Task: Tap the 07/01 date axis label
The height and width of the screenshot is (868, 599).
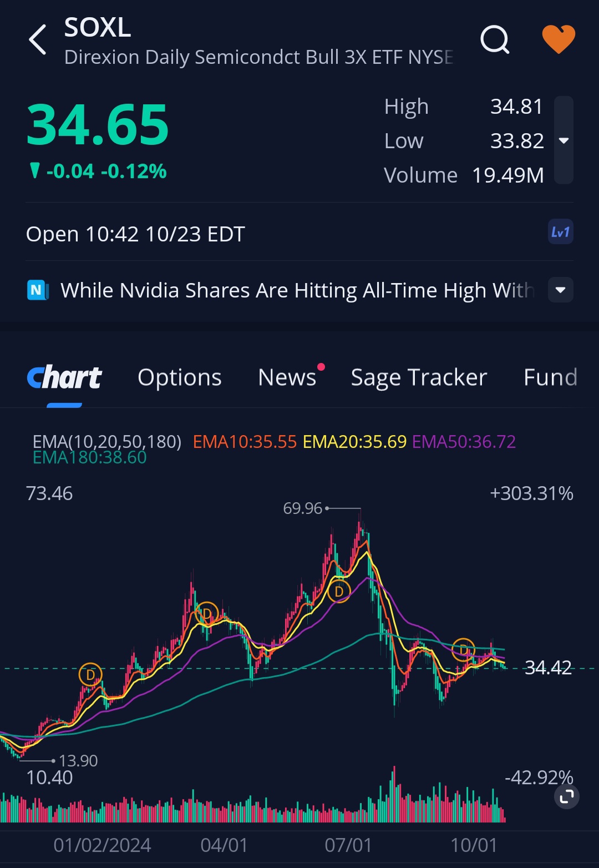Action: (x=348, y=845)
